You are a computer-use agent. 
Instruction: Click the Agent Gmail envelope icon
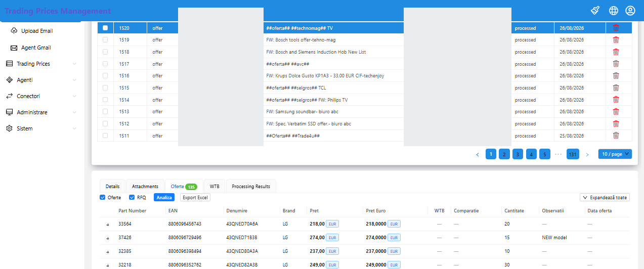click(14, 48)
